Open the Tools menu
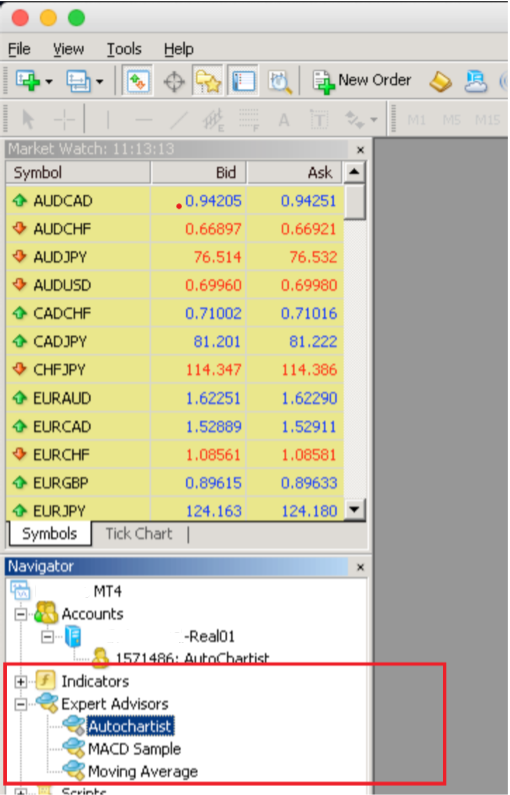This screenshot has width=510, height=795. coord(124,49)
